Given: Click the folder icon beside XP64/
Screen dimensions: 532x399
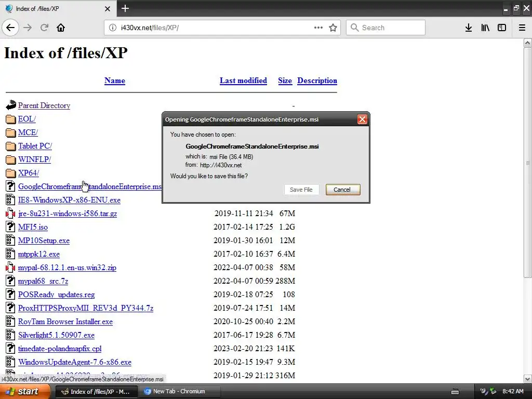Looking at the screenshot, I should click(10, 173).
